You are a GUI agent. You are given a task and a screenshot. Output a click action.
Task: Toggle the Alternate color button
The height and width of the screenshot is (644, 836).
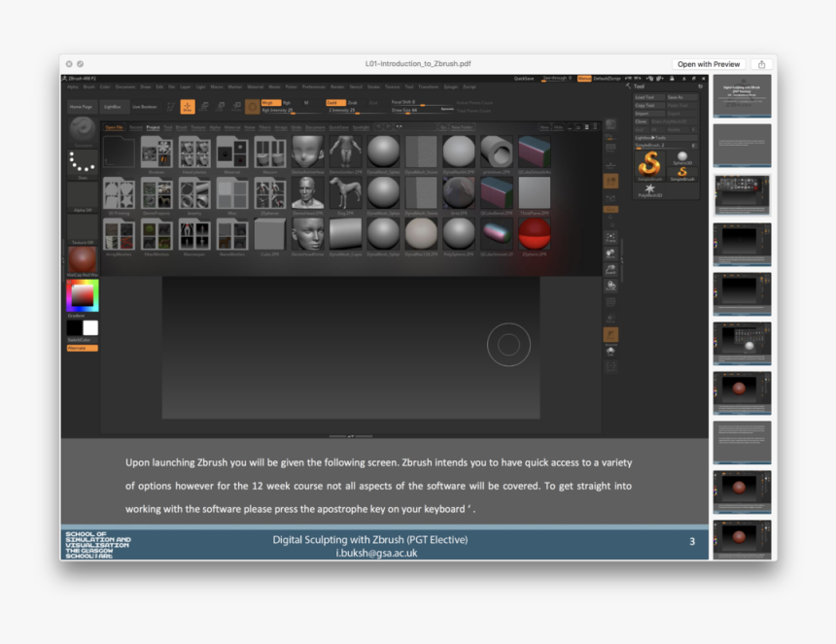[82, 348]
